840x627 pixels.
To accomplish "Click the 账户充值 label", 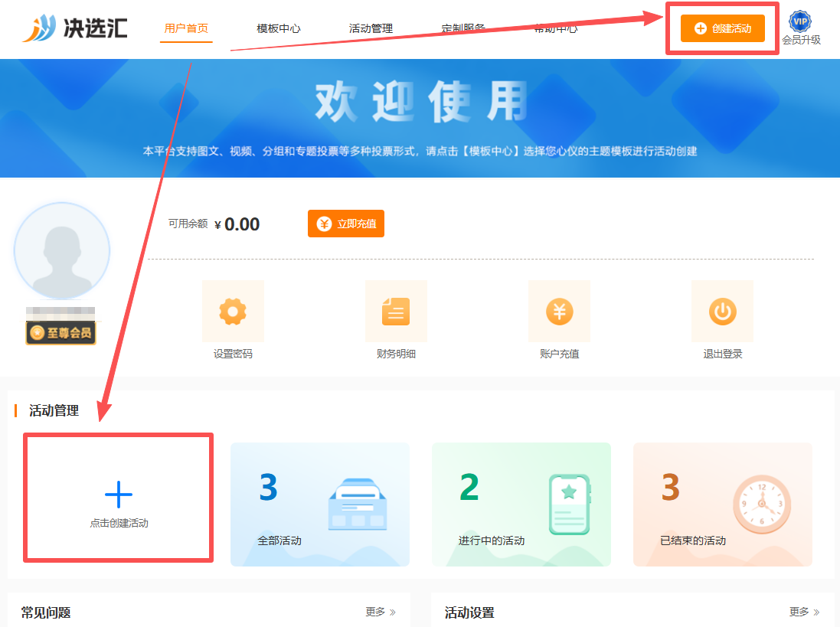I will coord(559,354).
